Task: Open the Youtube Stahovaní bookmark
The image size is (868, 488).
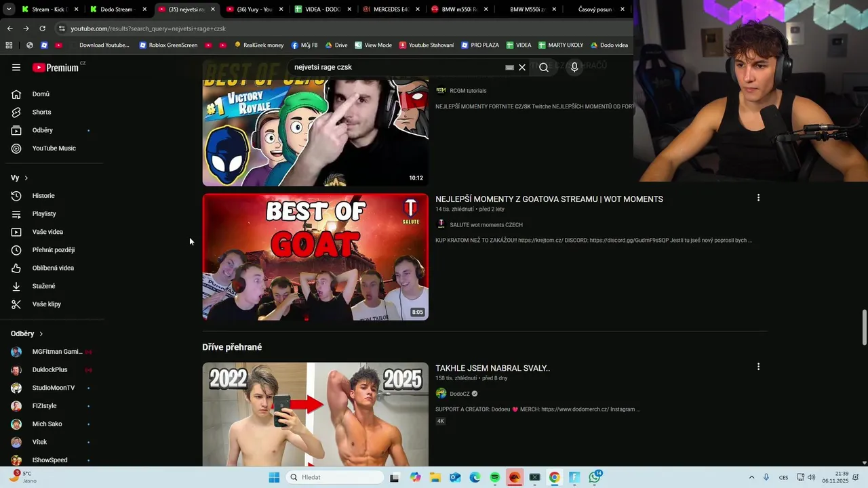Action: point(427,45)
